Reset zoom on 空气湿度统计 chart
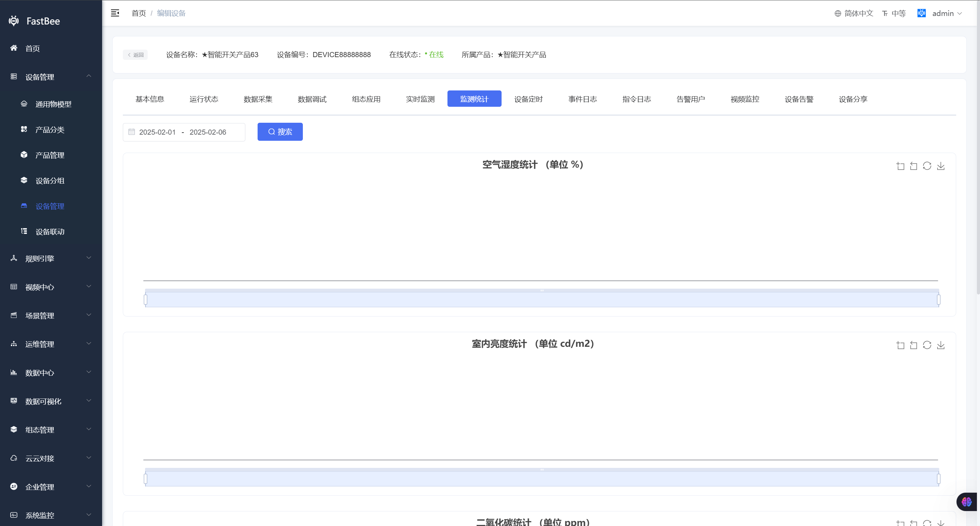Viewport: 980px width, 526px height. [x=913, y=166]
